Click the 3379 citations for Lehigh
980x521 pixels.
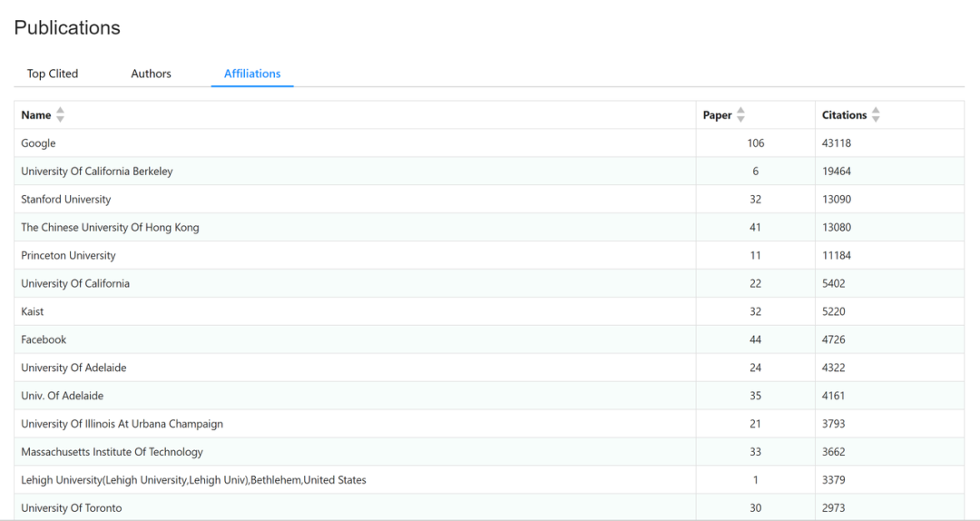point(834,480)
